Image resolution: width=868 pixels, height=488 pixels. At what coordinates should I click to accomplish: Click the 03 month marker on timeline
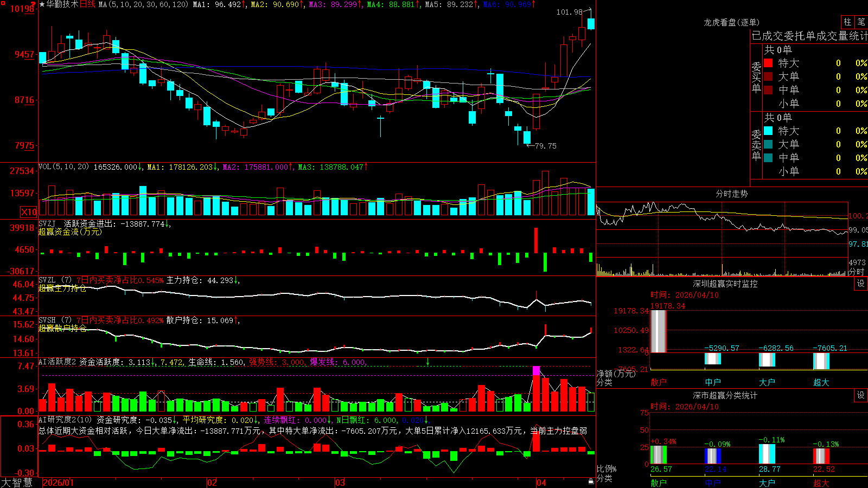click(340, 483)
